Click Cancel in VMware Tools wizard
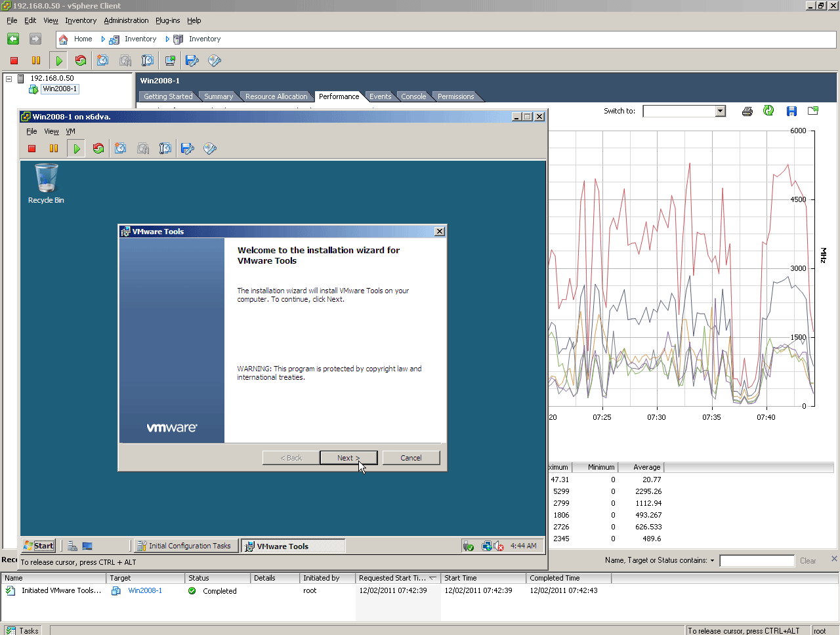The image size is (840, 635). pyautogui.click(x=411, y=458)
